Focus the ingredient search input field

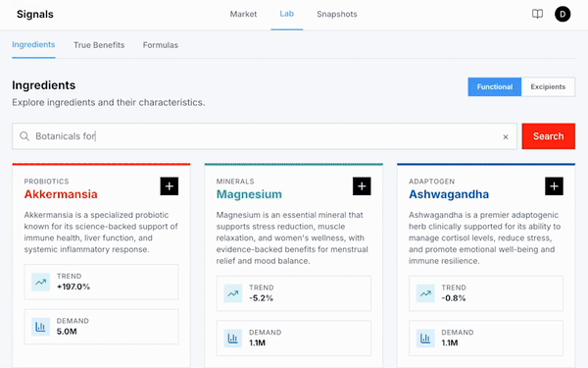click(265, 136)
